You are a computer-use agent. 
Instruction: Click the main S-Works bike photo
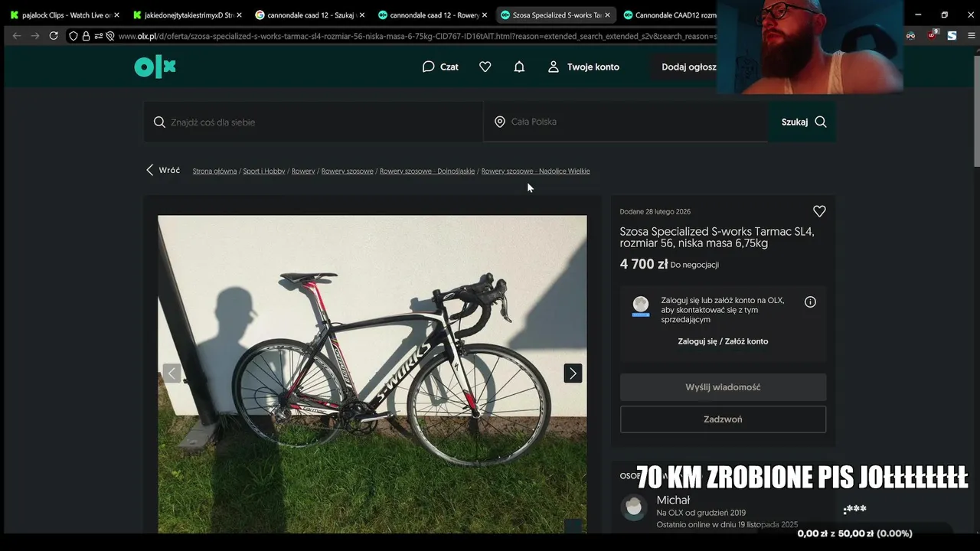[x=372, y=373]
